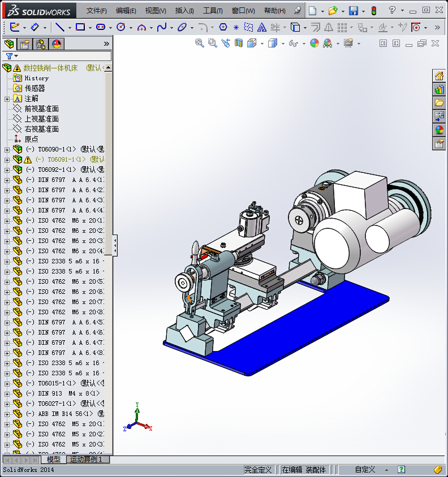Image resolution: width=448 pixels, height=477 pixels.
Task: Open the Rectangle tool dropdown arrow
Action: point(90,28)
